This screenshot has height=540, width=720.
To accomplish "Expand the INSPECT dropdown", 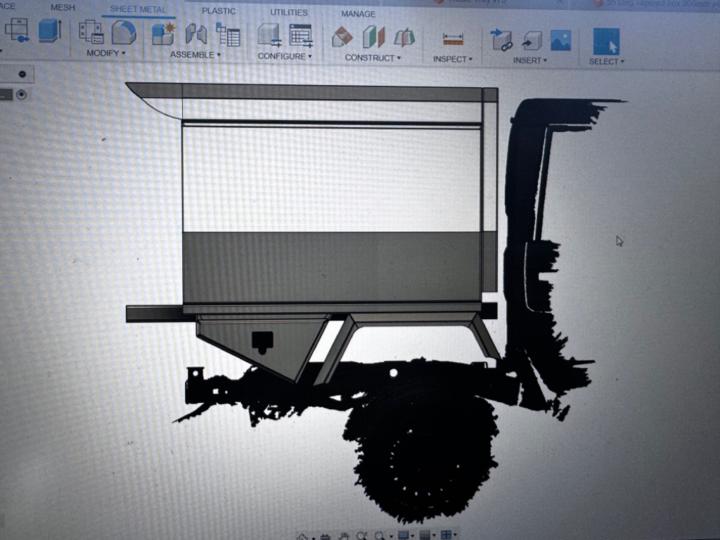I will coord(453,59).
